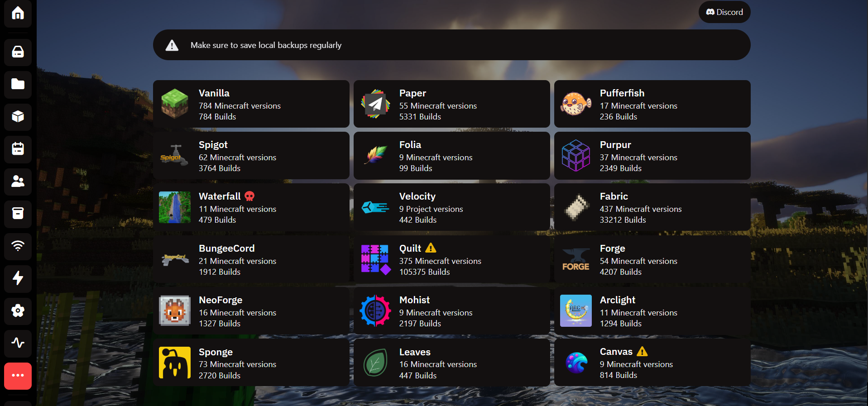This screenshot has width=868, height=406.
Task: Open the cube sidebar icon
Action: click(x=18, y=117)
